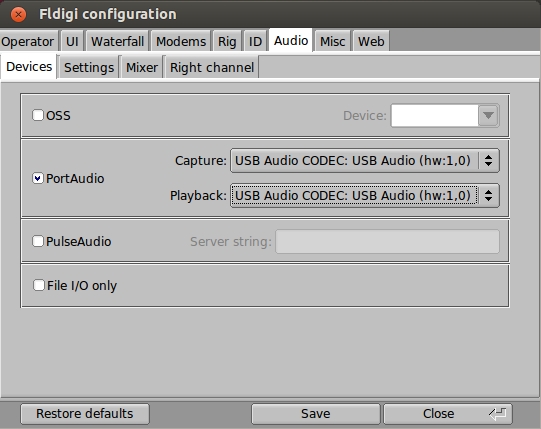Tick the File I/O only checkbox

(x=39, y=285)
